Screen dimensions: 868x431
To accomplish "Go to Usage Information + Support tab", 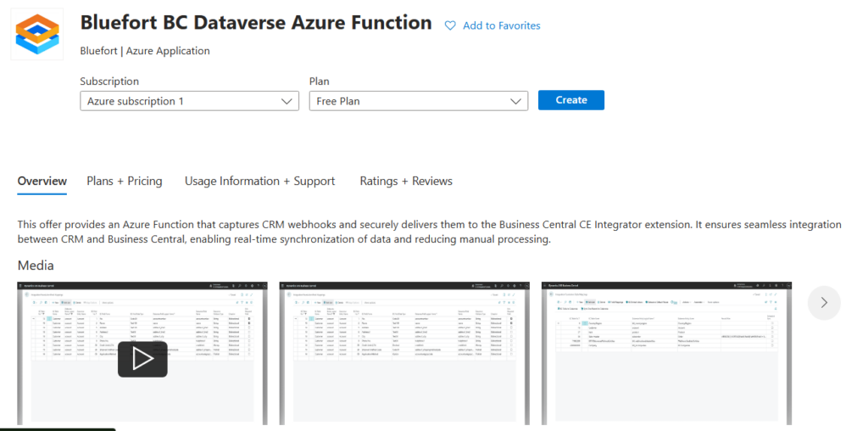I will (x=259, y=181).
